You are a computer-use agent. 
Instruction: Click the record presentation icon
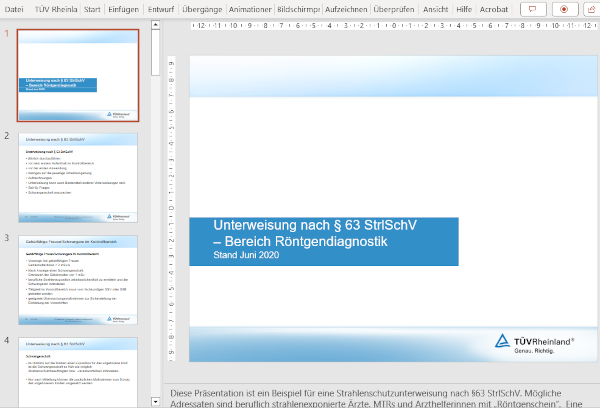pos(565,8)
